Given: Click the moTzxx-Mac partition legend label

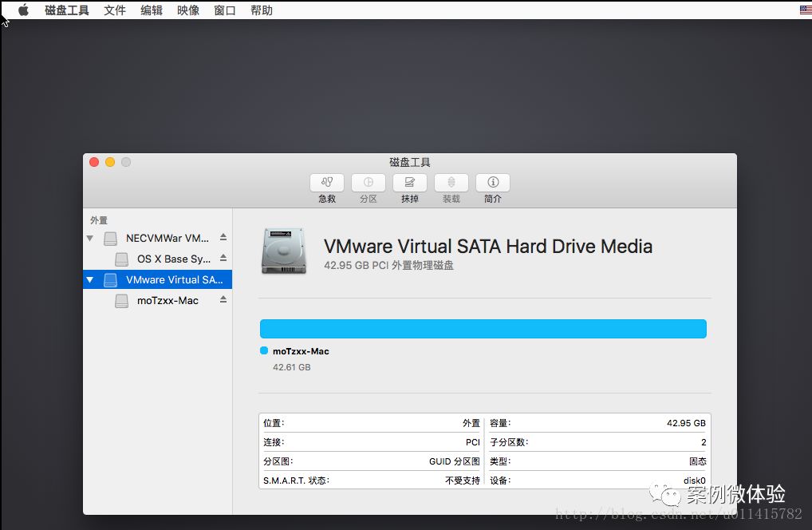Looking at the screenshot, I should click(301, 351).
